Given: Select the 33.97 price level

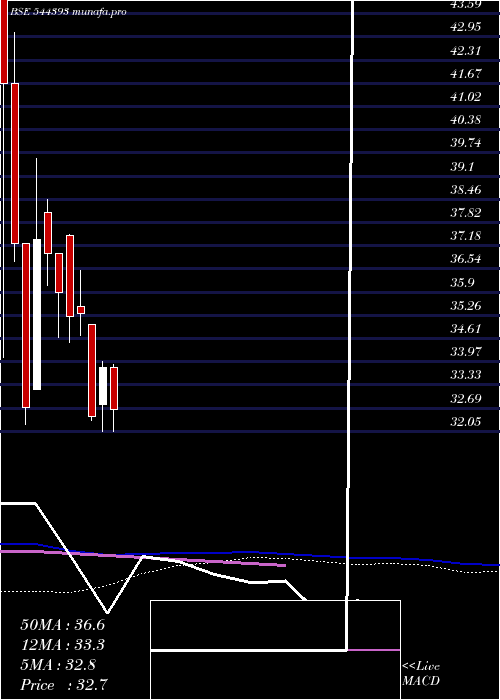Looking at the screenshot, I should pyautogui.click(x=466, y=351).
